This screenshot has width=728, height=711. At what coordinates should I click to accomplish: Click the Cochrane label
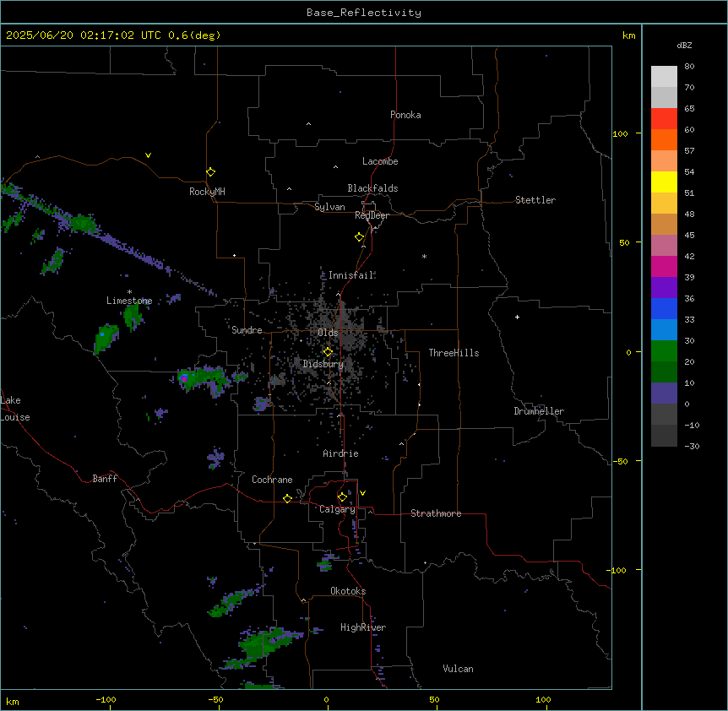272,480
